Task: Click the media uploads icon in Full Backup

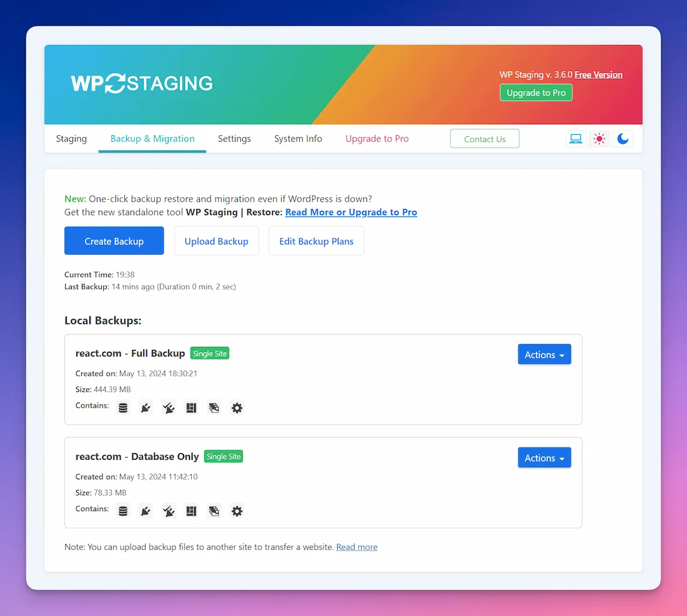Action: click(214, 408)
